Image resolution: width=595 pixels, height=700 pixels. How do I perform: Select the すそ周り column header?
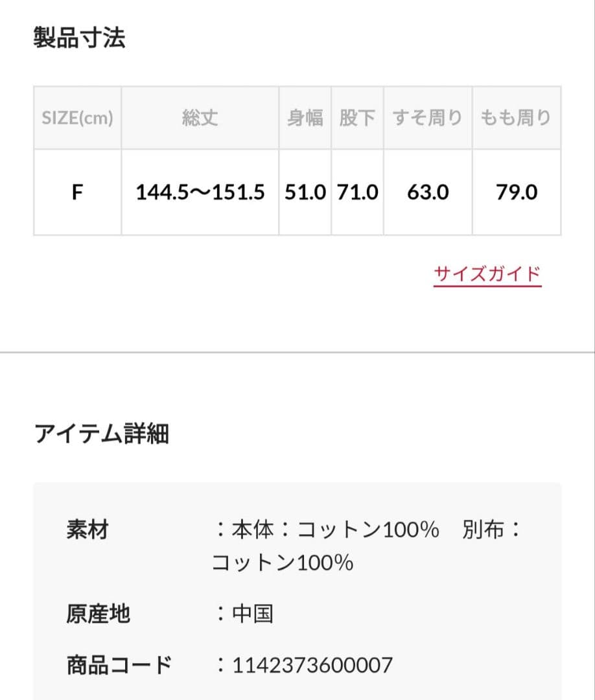coord(428,118)
